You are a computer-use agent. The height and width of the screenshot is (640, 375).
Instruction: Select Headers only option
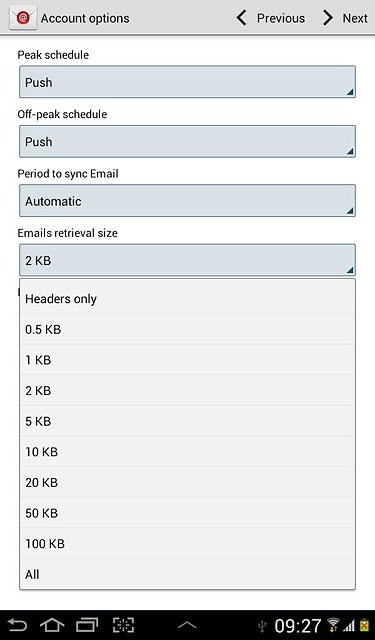click(187, 298)
